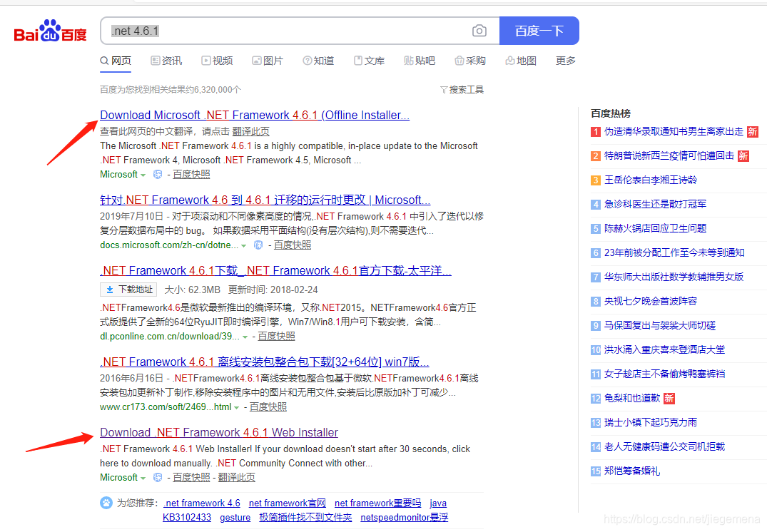Image resolution: width=767 pixels, height=532 pixels.
Task: Open 针对.NET Framework 4.6 到 4.6.1 迁移 result
Action: click(x=265, y=200)
